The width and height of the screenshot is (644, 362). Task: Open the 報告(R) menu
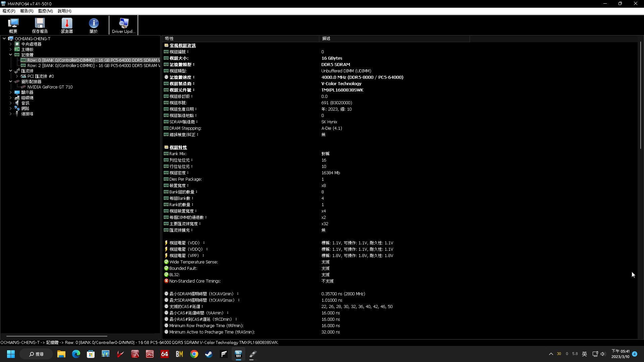tap(27, 11)
